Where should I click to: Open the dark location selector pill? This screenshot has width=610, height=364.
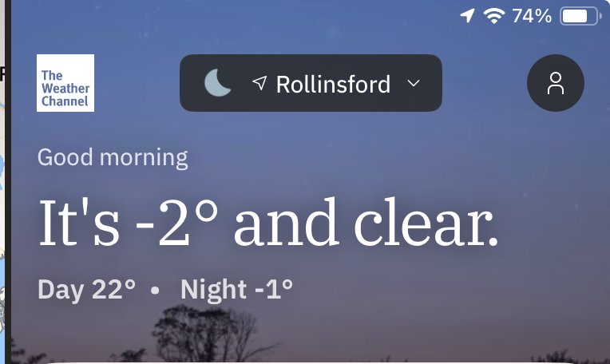(311, 83)
